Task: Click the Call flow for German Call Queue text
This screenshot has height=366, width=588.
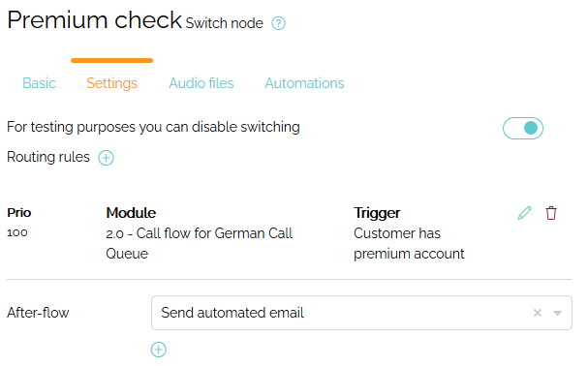Action: click(200, 243)
